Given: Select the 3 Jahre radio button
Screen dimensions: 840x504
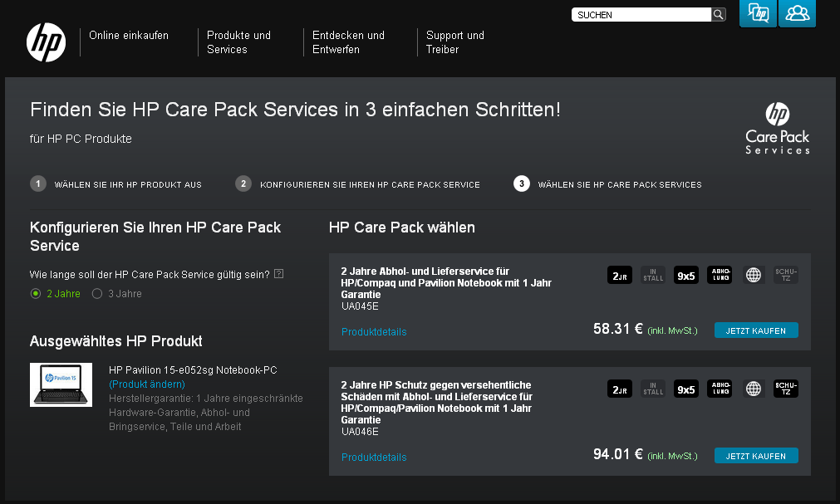Looking at the screenshot, I should coord(97,293).
